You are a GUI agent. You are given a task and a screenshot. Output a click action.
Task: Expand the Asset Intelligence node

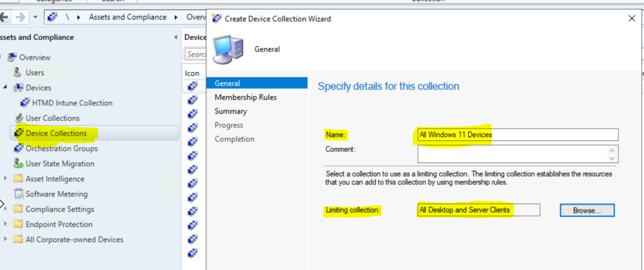[5, 179]
